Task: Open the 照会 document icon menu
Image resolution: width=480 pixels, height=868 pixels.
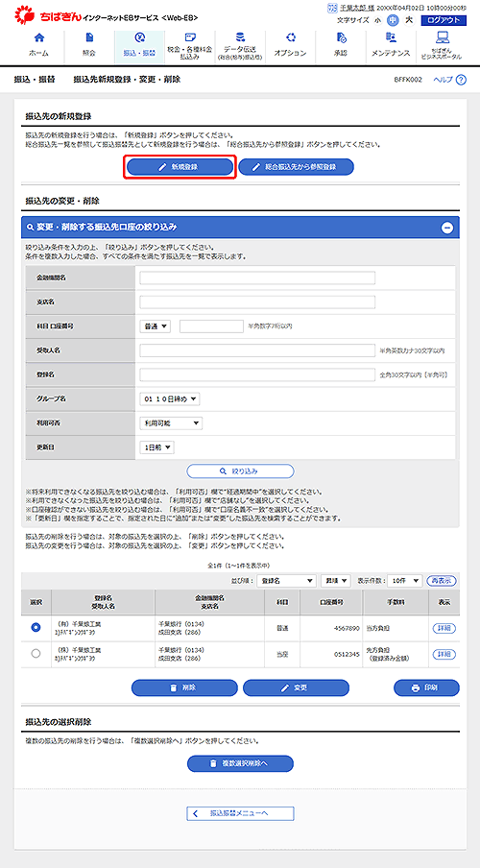Action: click(88, 38)
